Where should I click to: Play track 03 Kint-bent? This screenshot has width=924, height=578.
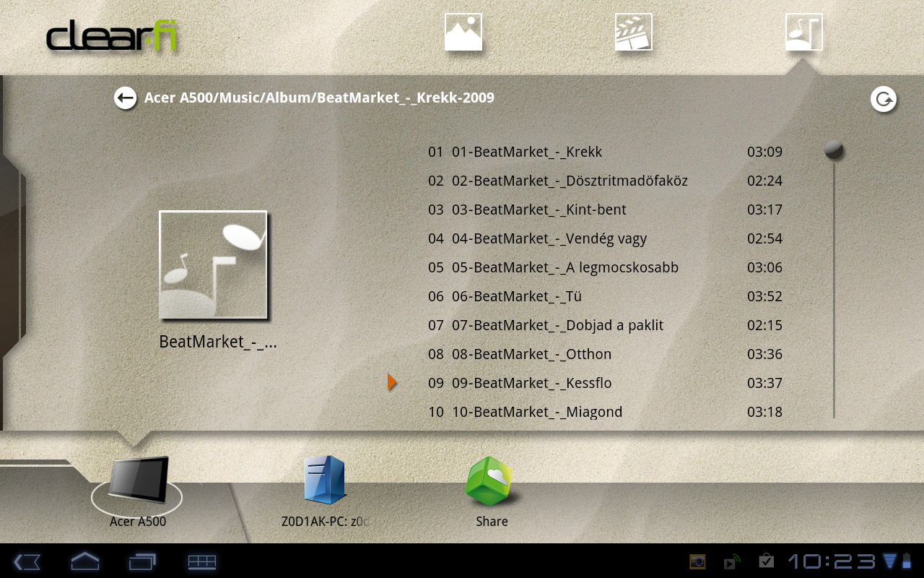539,210
